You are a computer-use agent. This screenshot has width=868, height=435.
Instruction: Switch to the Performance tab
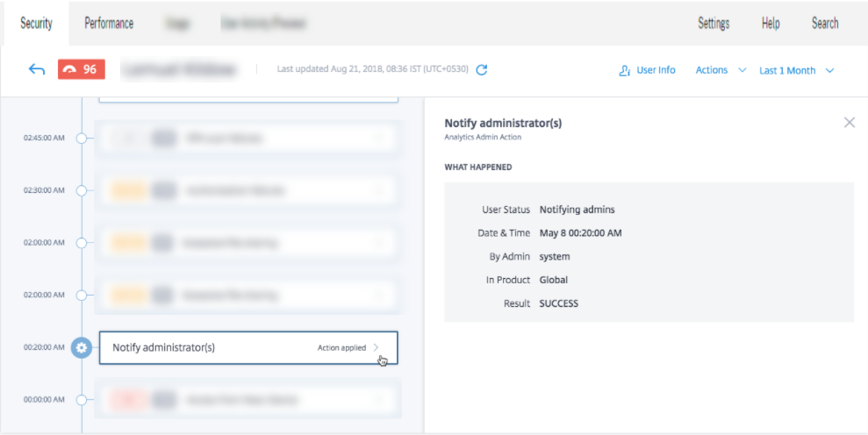(x=109, y=24)
